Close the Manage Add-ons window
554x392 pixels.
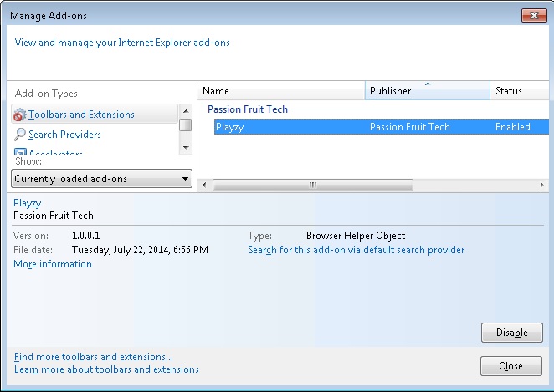[x=534, y=16]
